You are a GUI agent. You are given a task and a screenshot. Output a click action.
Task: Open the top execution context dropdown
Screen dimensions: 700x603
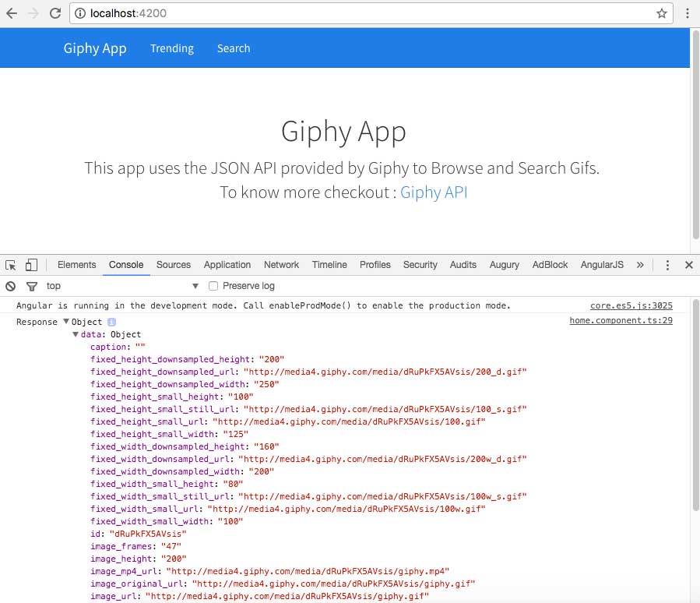coord(122,286)
